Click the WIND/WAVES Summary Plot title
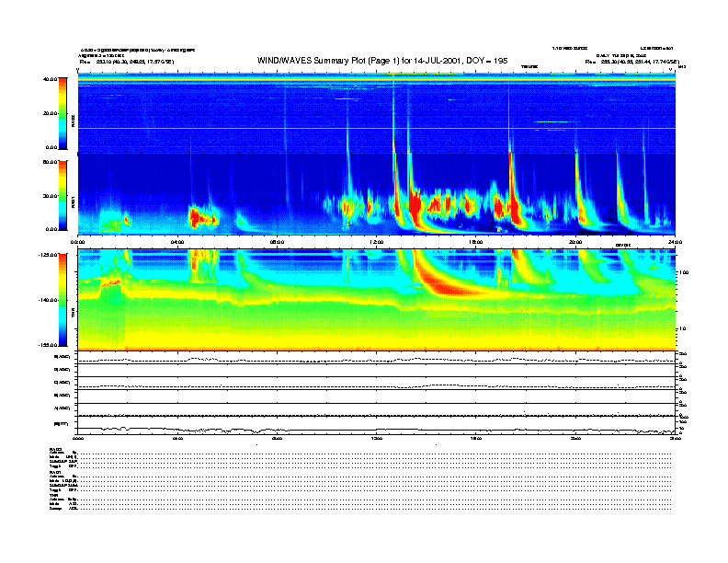728x563 pixels. coord(382,61)
